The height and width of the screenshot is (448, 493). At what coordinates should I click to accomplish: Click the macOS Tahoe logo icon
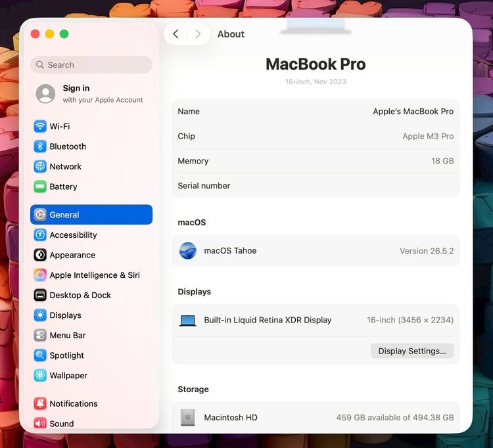(x=188, y=251)
